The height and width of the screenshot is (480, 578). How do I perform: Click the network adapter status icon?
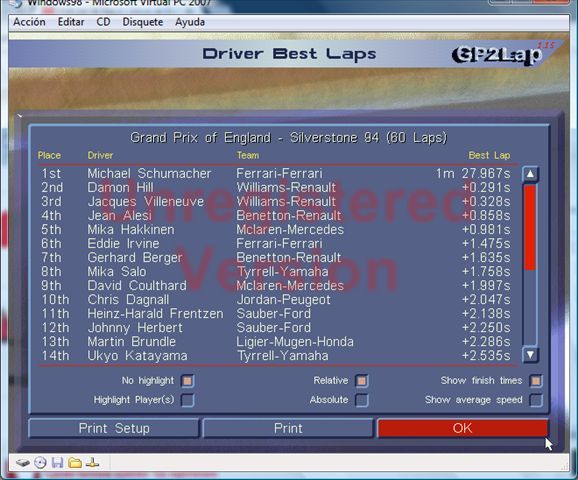[x=92, y=463]
